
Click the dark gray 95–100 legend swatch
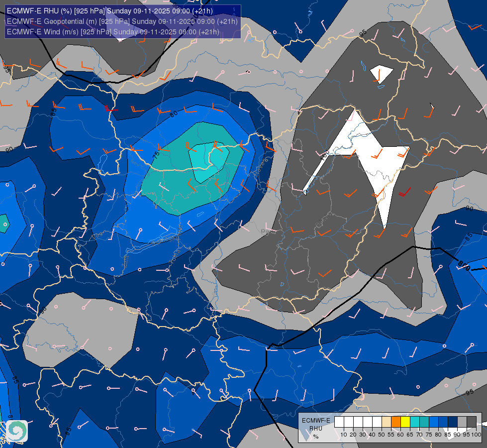472,422
